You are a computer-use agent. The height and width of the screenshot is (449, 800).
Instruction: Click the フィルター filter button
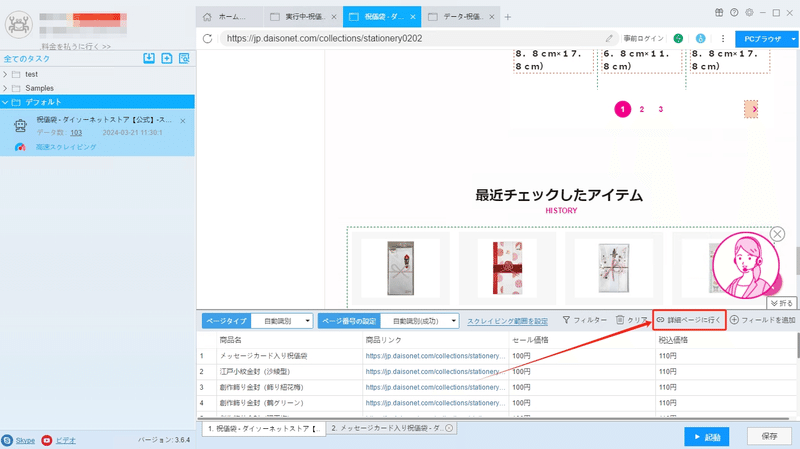coord(585,320)
